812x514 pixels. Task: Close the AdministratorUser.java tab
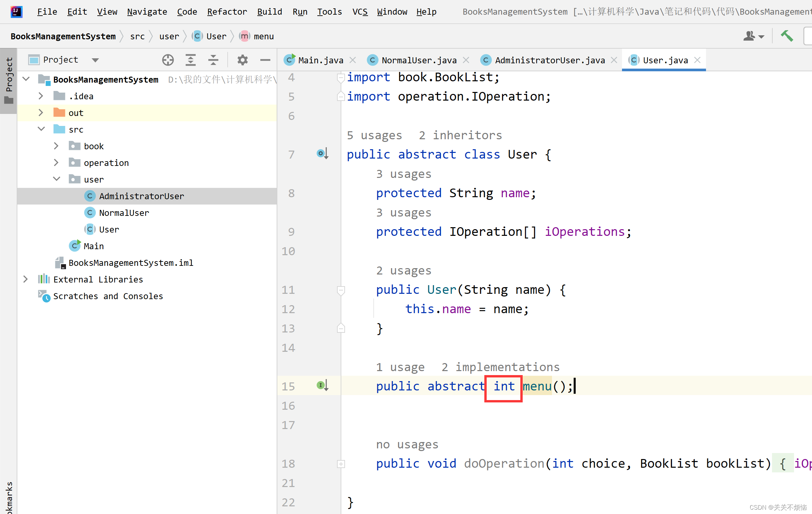coord(614,60)
